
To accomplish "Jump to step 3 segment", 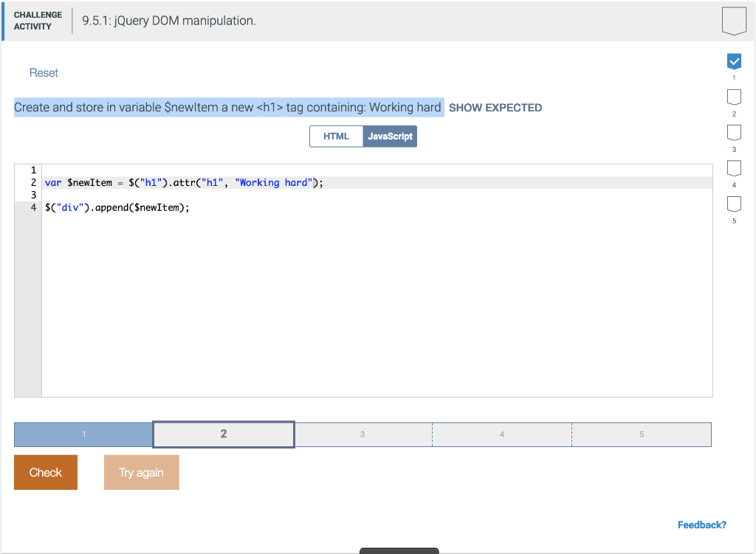I will tap(362, 434).
